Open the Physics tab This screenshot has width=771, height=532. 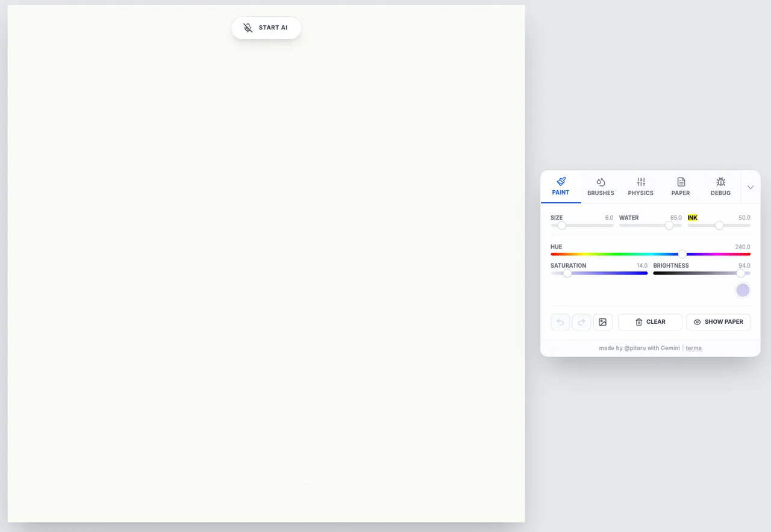click(641, 187)
